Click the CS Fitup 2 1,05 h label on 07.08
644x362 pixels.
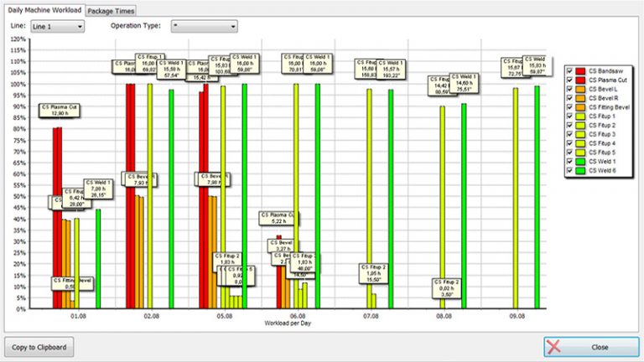point(373,273)
